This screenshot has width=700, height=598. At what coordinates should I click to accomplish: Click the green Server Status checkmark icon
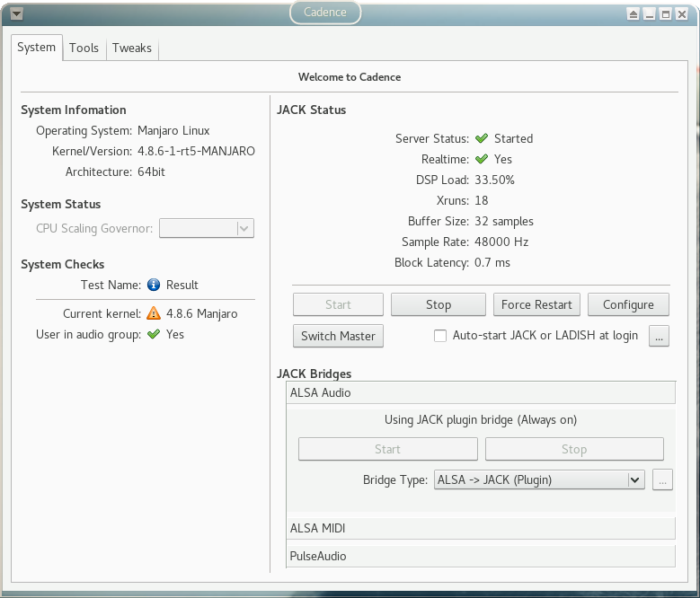(x=482, y=138)
